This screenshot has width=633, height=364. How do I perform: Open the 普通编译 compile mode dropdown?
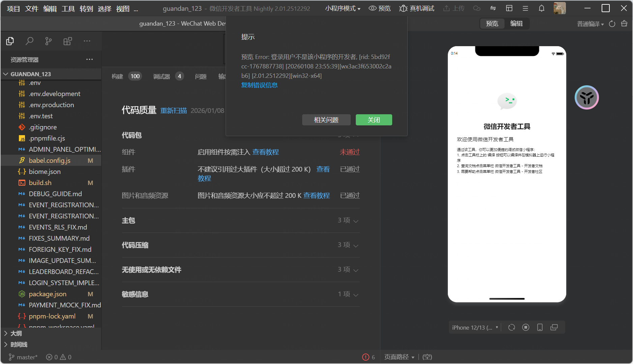coord(590,24)
